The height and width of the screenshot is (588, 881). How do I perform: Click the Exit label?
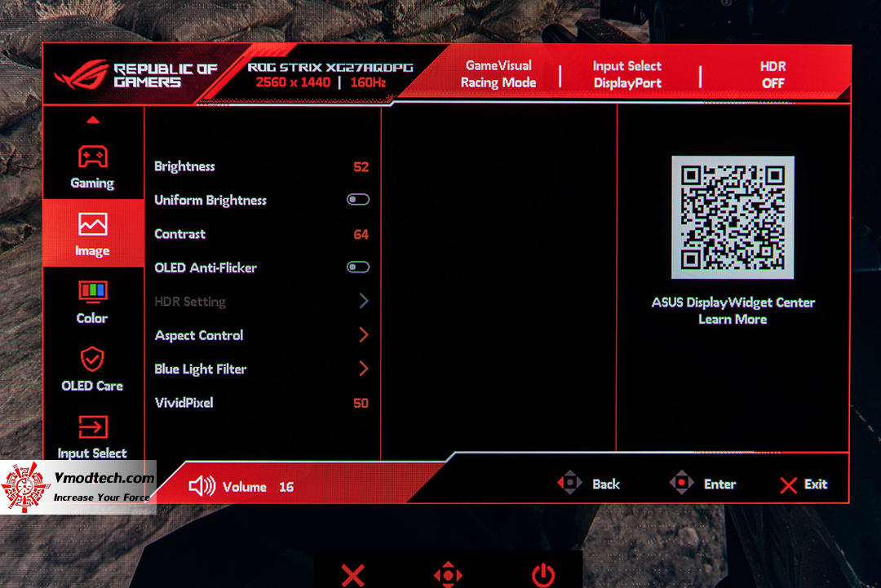[815, 484]
